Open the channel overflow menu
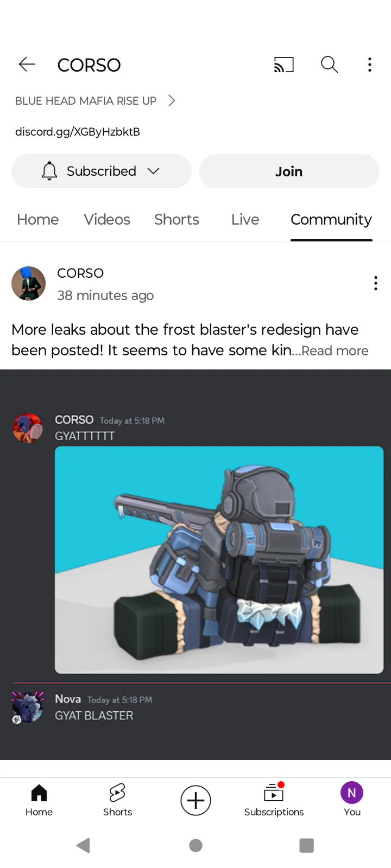Image resolution: width=391 pixels, height=868 pixels. [370, 65]
